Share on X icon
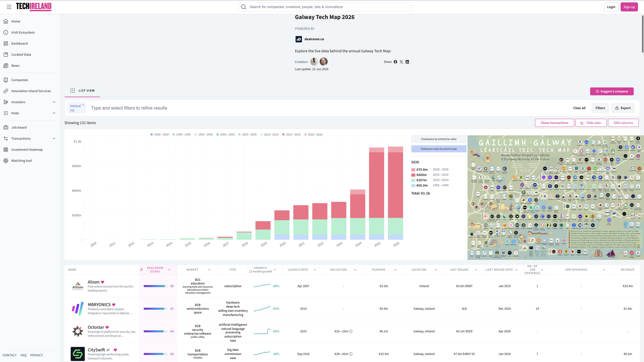The image size is (644, 362). pos(401,62)
